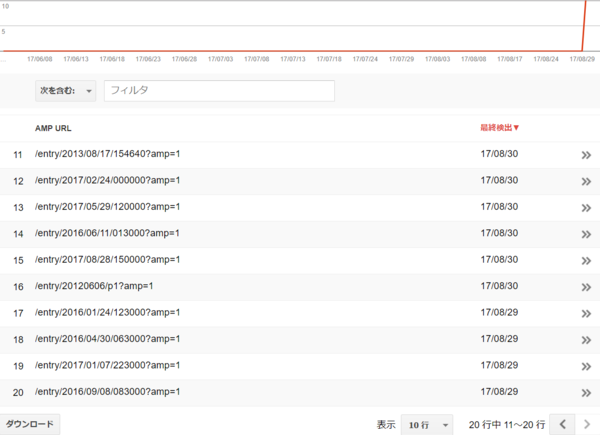This screenshot has height=435, width=600.
Task: Open details arrow for row 19
Action: click(x=586, y=367)
